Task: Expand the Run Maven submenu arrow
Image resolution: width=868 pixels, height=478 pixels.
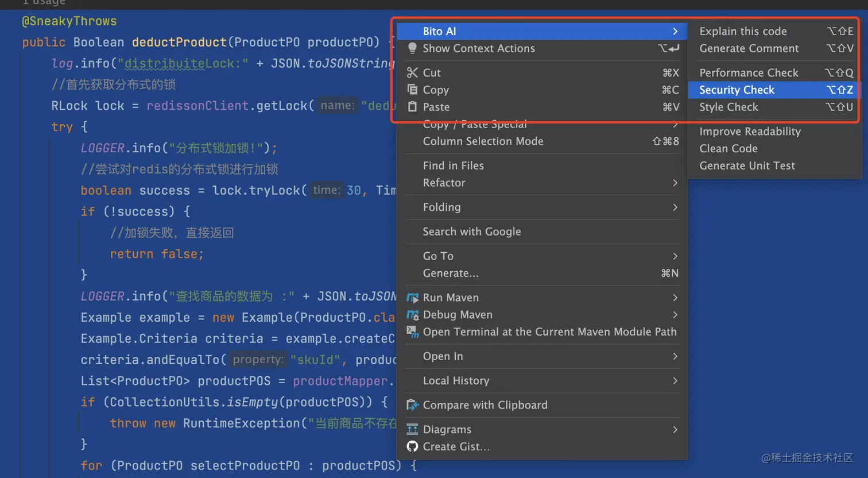Action: coord(675,298)
